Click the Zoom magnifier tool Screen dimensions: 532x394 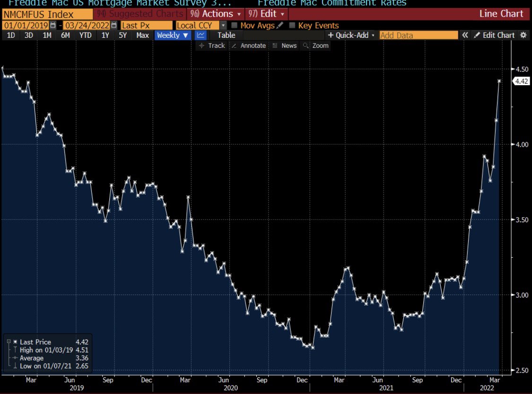pos(315,45)
